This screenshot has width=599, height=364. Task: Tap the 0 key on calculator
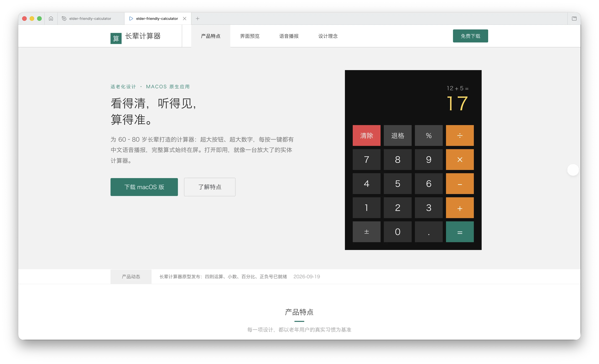[397, 232]
